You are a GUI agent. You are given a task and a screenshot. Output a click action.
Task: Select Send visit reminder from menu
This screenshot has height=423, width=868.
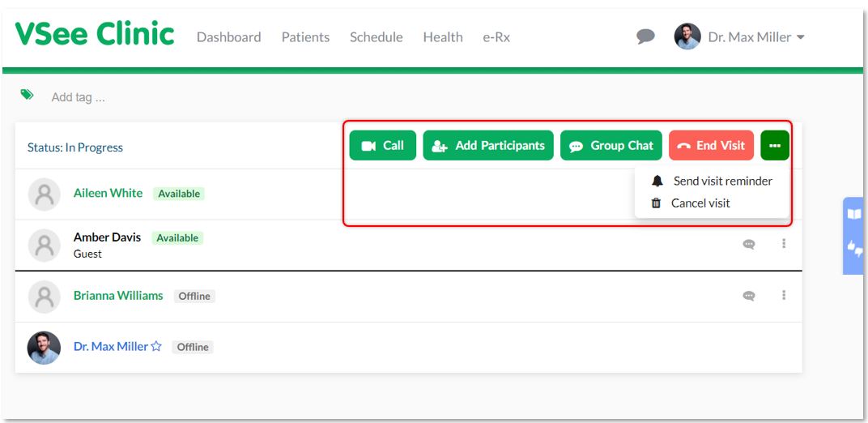[712, 181]
